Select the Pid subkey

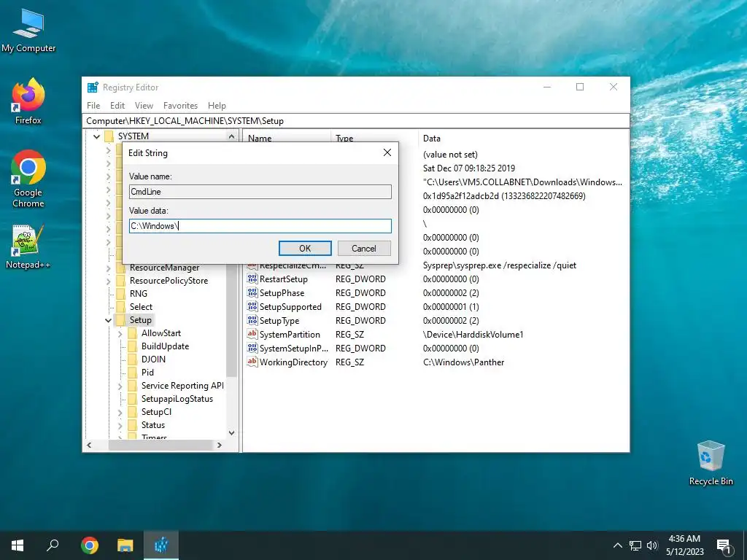click(147, 373)
